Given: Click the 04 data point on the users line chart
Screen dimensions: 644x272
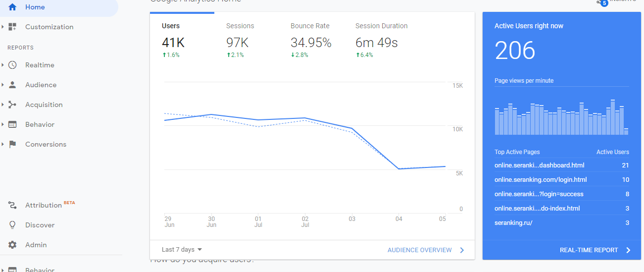Looking at the screenshot, I should click(398, 169).
